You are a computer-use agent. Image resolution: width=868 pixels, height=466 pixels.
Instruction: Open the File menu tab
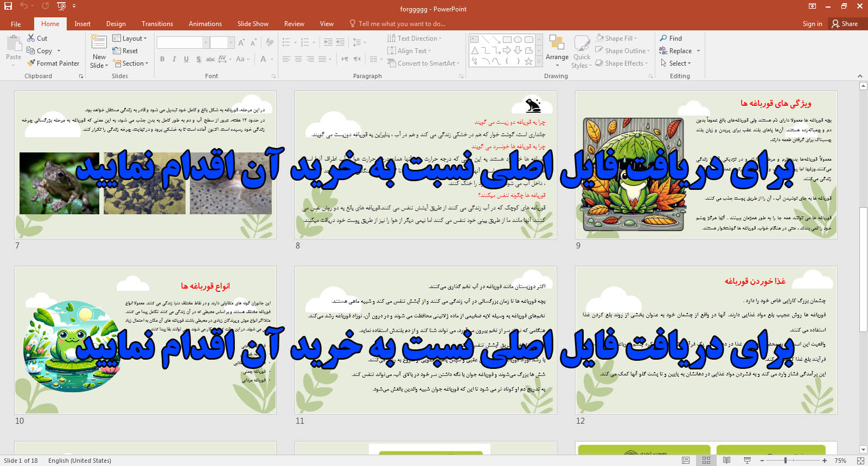tap(16, 24)
